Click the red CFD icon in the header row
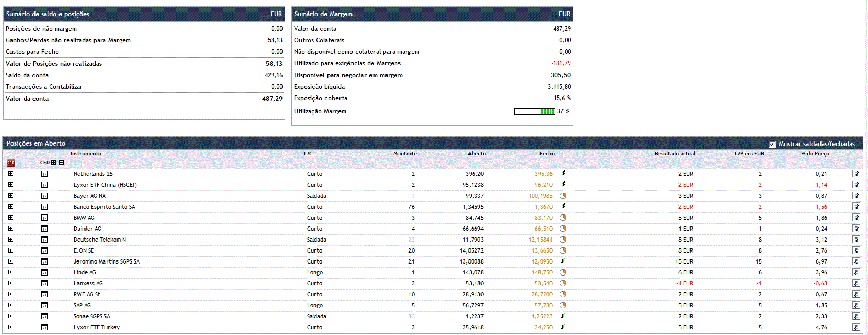The image size is (868, 335). (x=11, y=163)
